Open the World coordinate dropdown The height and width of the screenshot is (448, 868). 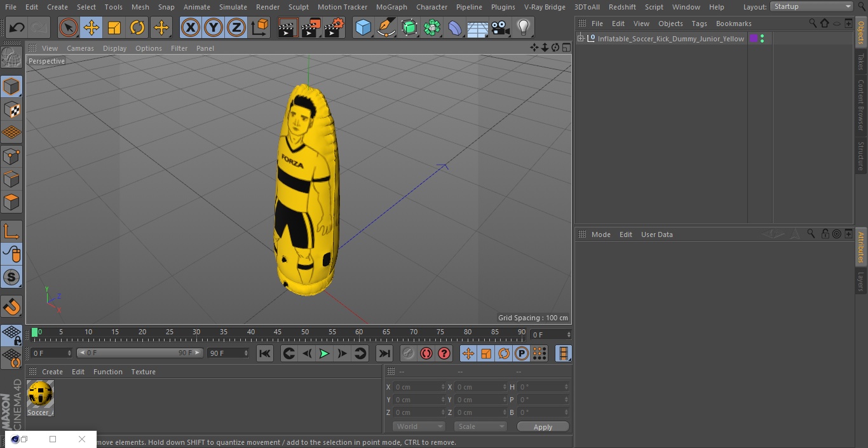419,426
